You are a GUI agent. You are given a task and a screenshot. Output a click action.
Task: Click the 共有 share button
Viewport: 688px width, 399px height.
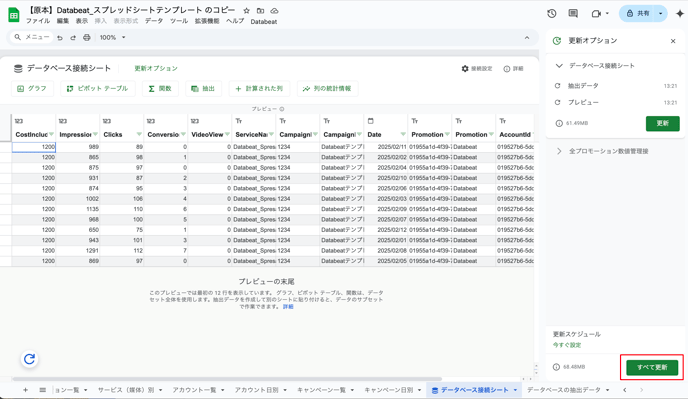[x=638, y=14]
